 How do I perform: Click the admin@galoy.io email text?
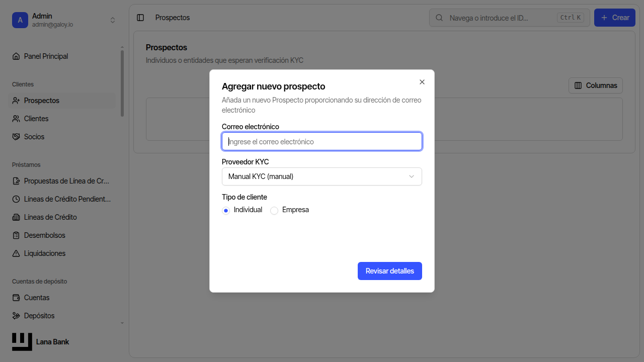(x=53, y=25)
